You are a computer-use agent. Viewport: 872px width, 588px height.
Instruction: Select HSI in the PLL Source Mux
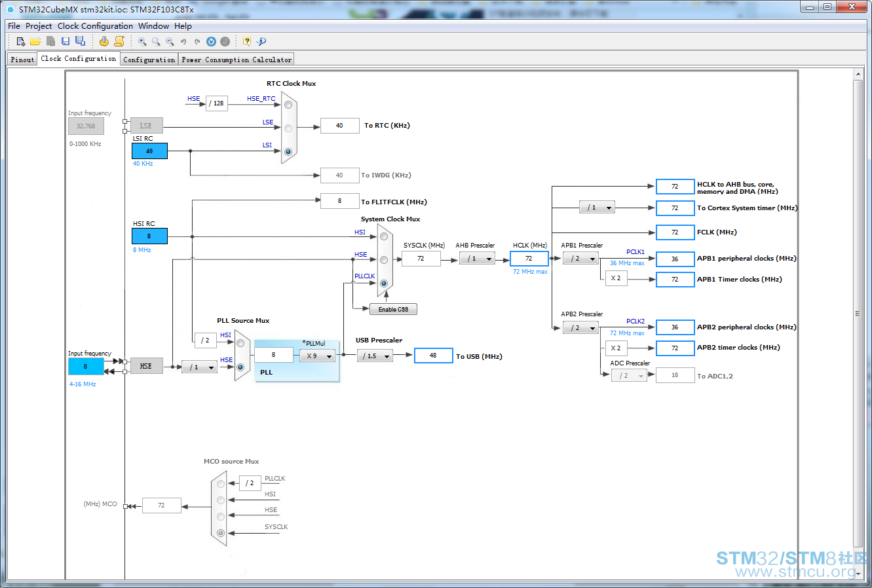pyautogui.click(x=240, y=343)
